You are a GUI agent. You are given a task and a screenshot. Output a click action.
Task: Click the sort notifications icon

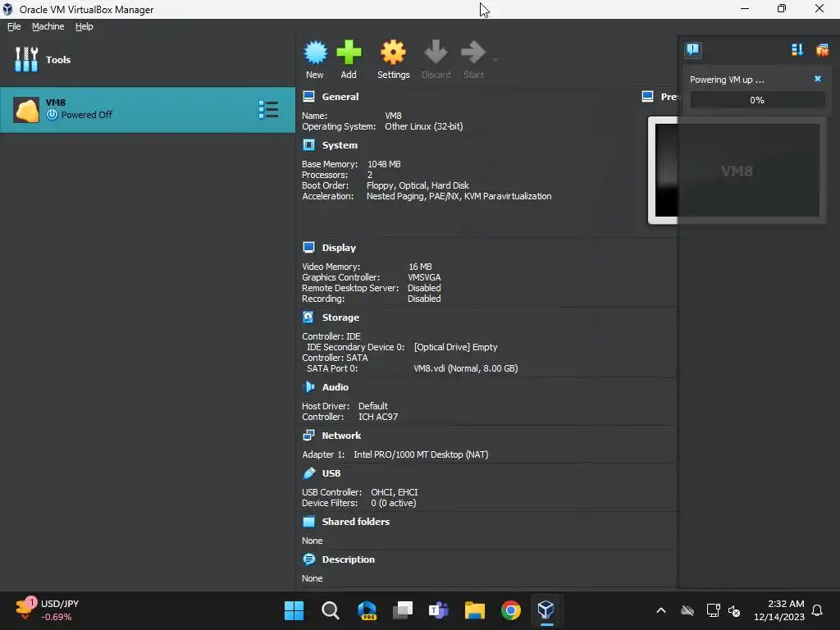797,50
